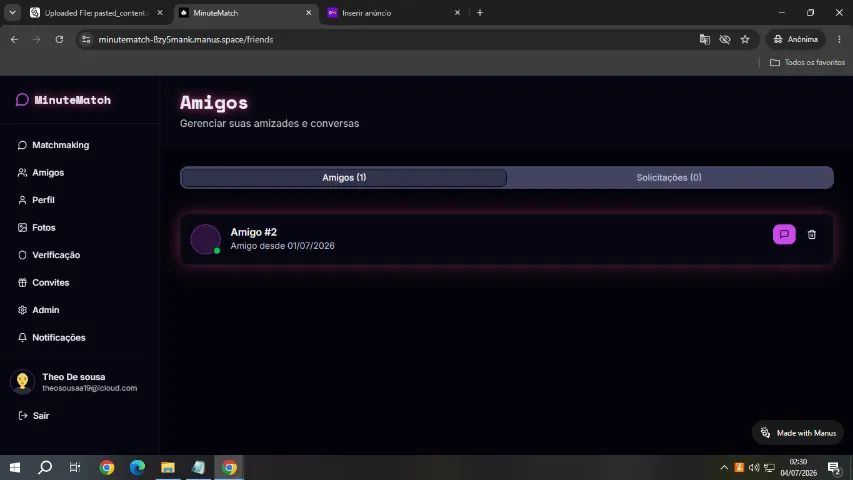Image resolution: width=853 pixels, height=480 pixels.
Task: Click Made with Manus badge
Action: coord(798,433)
